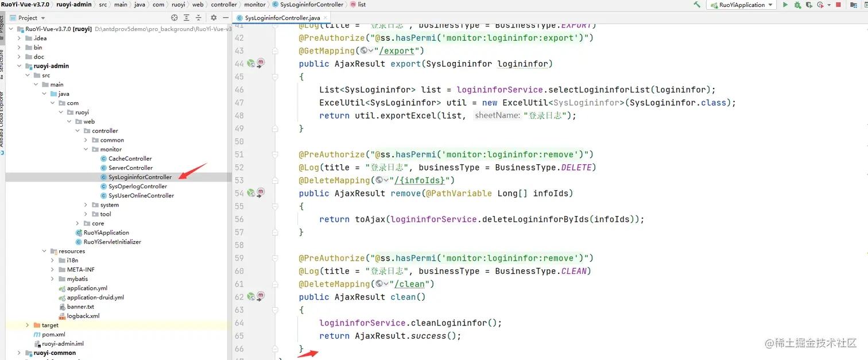This screenshot has width=868, height=360.
Task: Select ruoyi-admin.iml file
Action: pyautogui.click(x=59, y=343)
